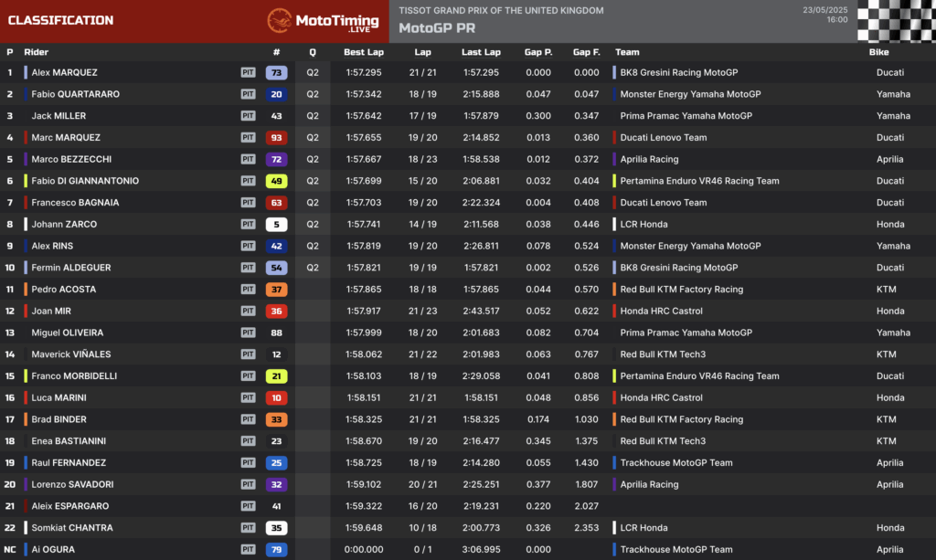Click the Gap P. column header

(537, 52)
